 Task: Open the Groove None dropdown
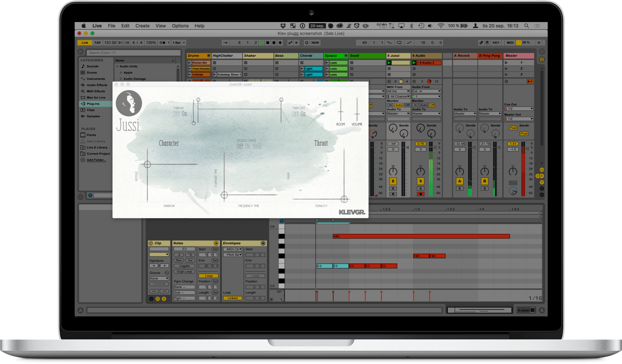pos(159,278)
